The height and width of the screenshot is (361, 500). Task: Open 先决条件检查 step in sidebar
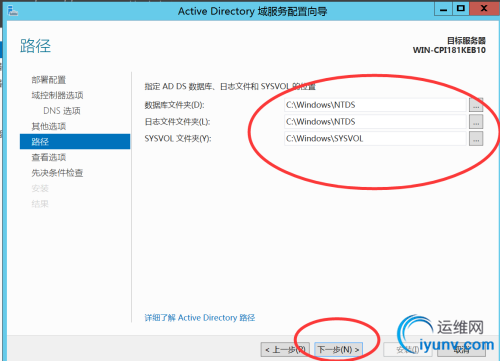57,173
